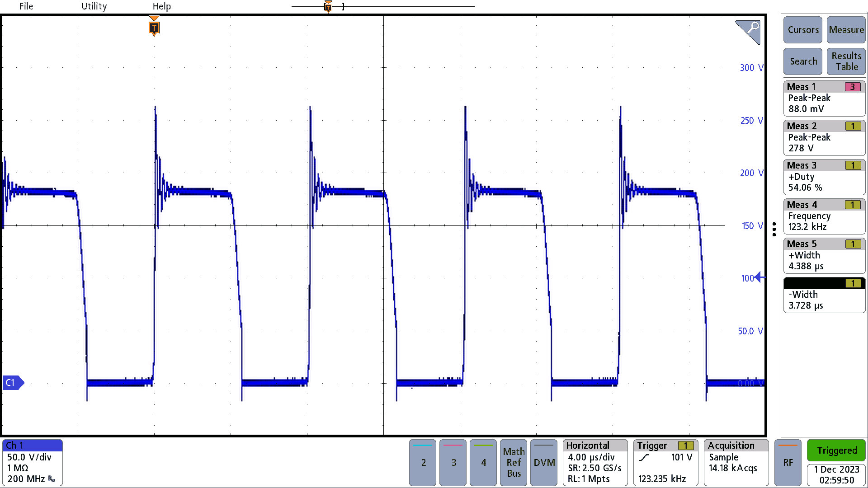Enable the RF channel
The width and height of the screenshot is (868, 488).
click(x=788, y=463)
